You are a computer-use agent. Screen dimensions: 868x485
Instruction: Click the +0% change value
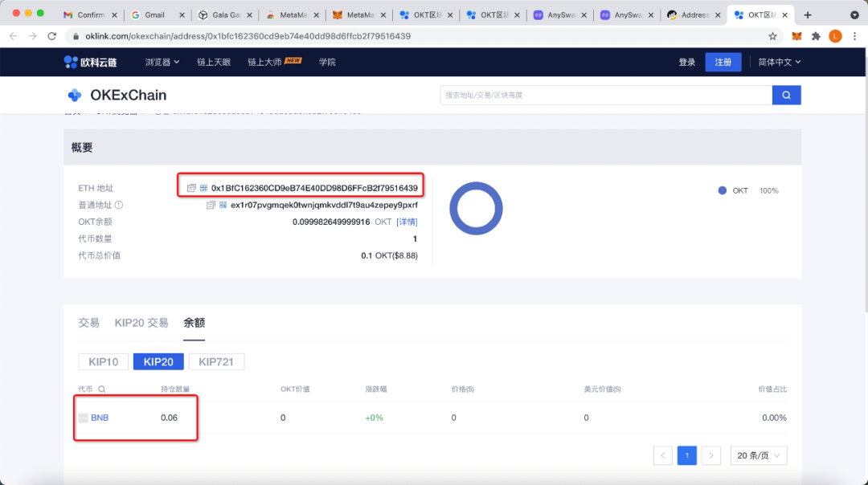(x=375, y=418)
